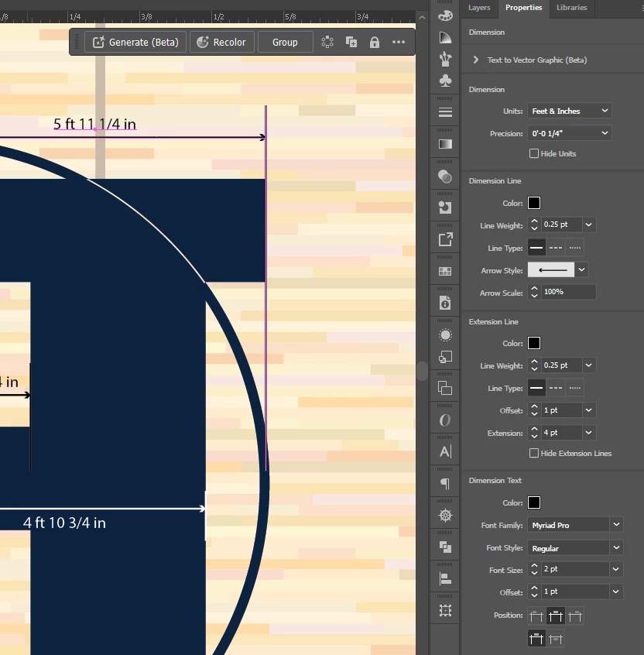Open the Graphic Styles panel icon

click(x=445, y=357)
